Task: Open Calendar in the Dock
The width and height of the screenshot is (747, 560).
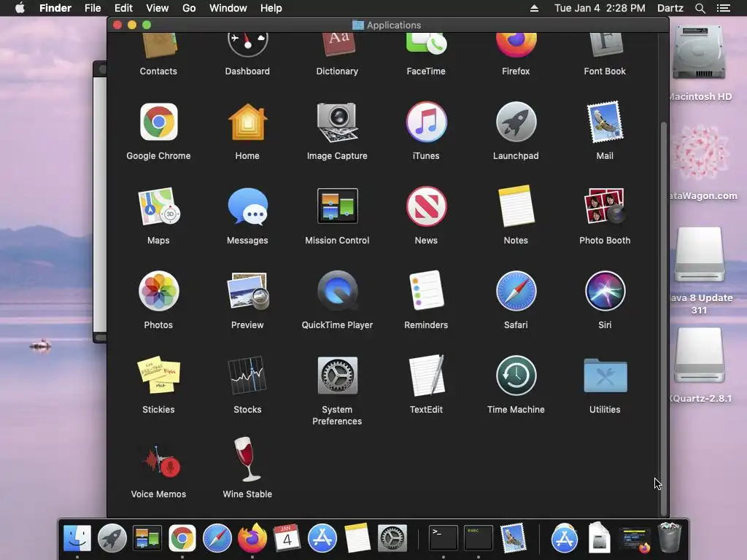Action: (287, 538)
